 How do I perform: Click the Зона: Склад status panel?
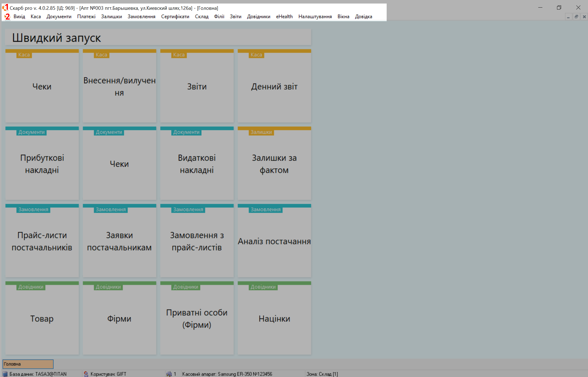coord(322,374)
